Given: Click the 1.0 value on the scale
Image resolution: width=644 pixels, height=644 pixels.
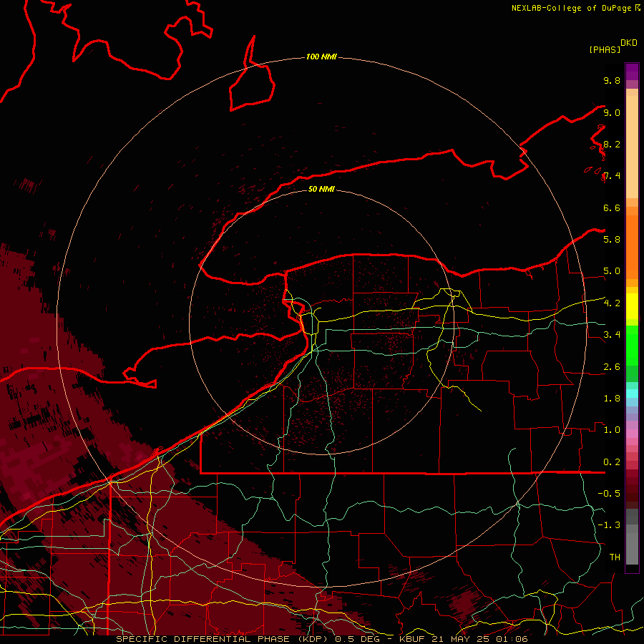Looking at the screenshot, I should 612,429.
